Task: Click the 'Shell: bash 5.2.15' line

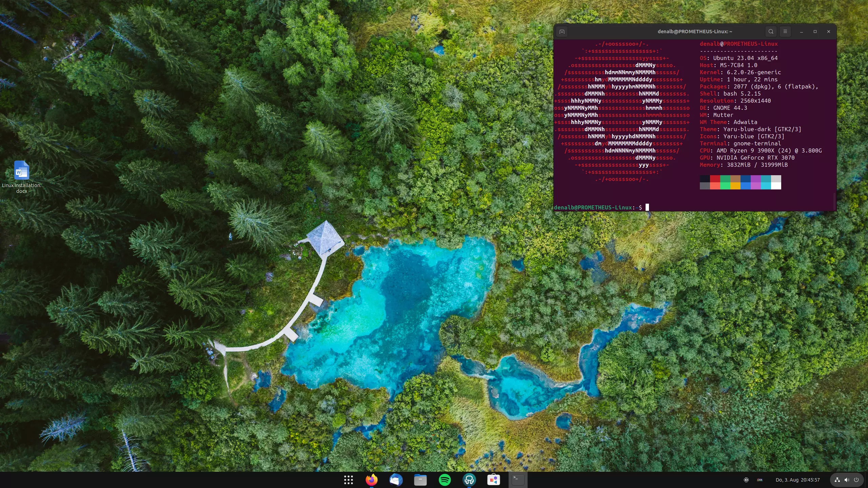Action: click(730, 94)
